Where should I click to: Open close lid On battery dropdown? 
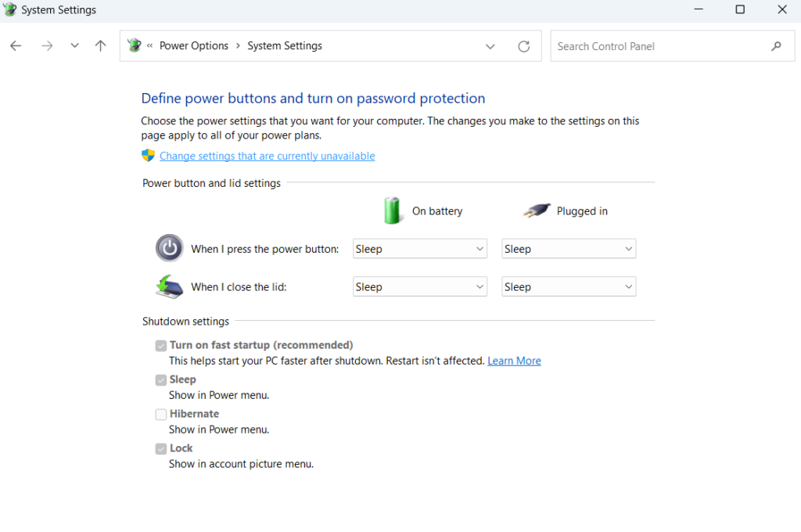pos(420,286)
